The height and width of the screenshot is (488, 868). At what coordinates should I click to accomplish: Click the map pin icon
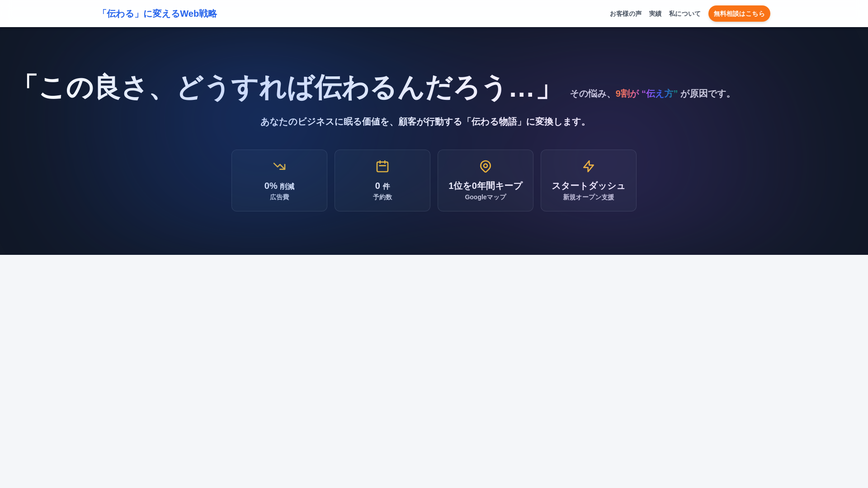(x=486, y=166)
